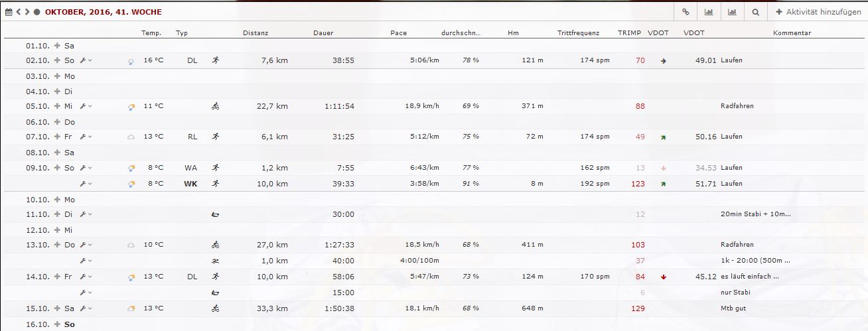Click 'Oktober, 2016, 41. Woche' title
The image size is (868, 331).
pos(103,12)
